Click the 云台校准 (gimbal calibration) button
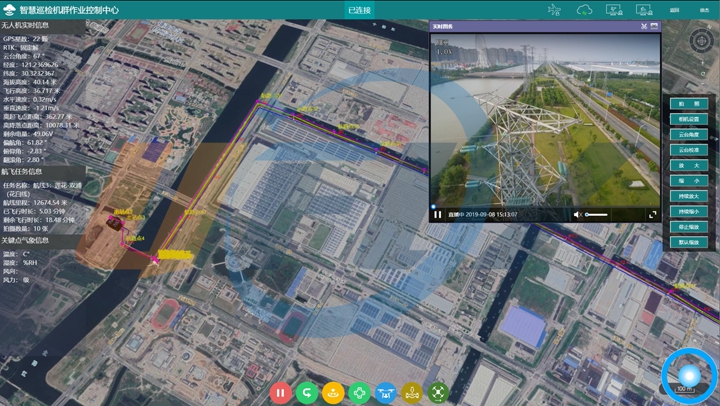Viewport: 720px width, 406px height. tap(689, 150)
